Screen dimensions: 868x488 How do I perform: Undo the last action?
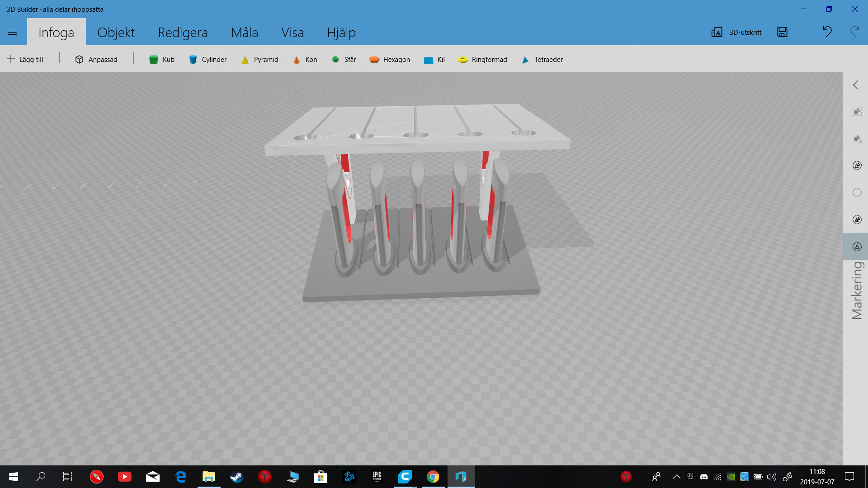point(827,32)
